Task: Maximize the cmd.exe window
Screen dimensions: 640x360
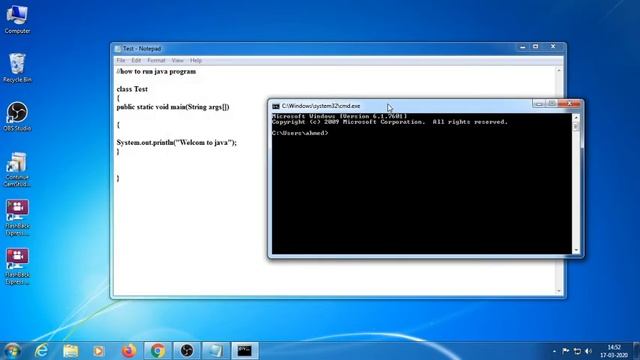Action: coord(551,104)
